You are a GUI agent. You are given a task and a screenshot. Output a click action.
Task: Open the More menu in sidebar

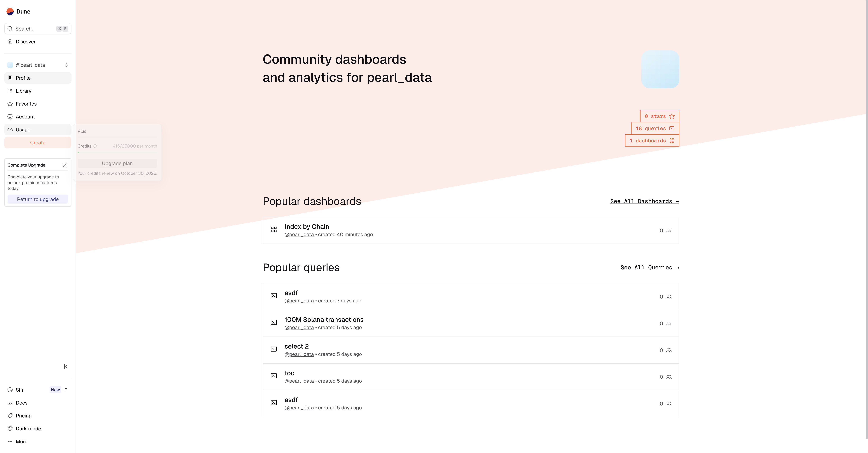(22, 442)
